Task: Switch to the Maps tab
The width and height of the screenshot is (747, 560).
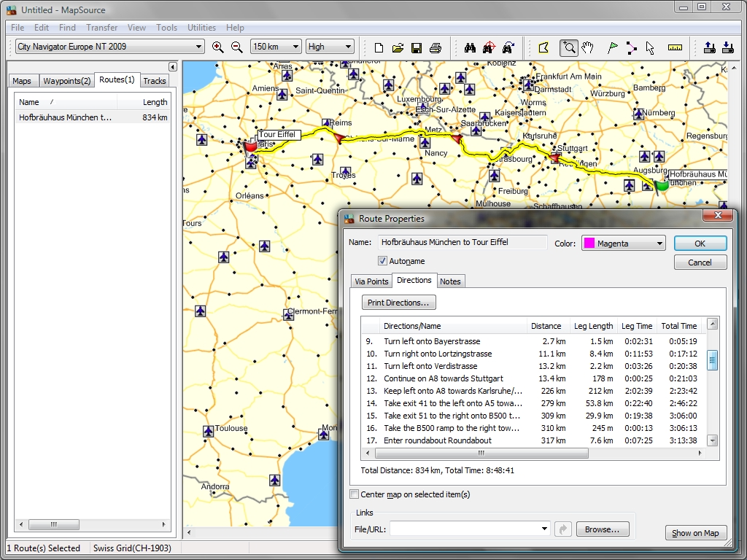Action: (x=22, y=81)
